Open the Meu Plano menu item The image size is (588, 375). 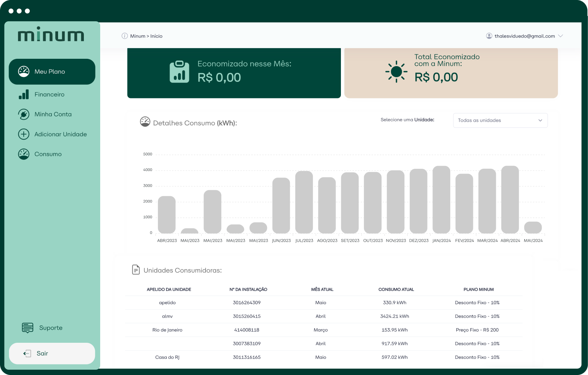tap(52, 72)
